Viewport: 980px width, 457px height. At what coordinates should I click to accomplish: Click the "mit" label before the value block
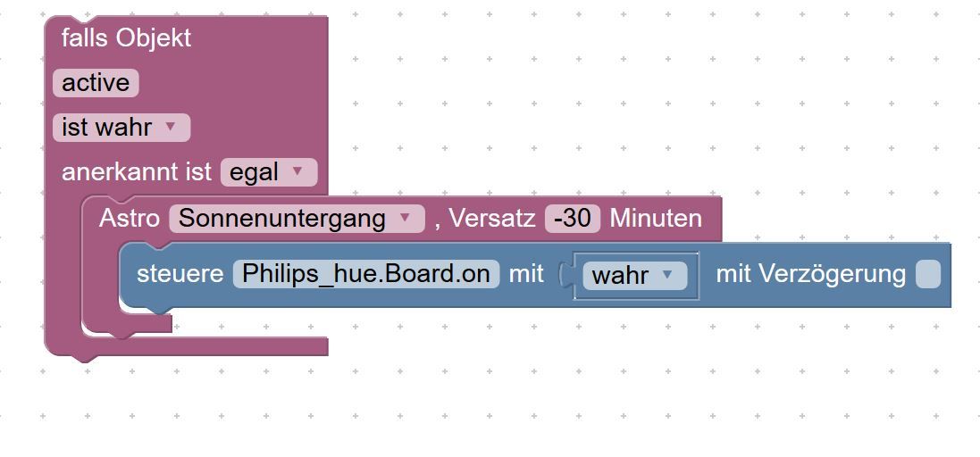(526, 274)
